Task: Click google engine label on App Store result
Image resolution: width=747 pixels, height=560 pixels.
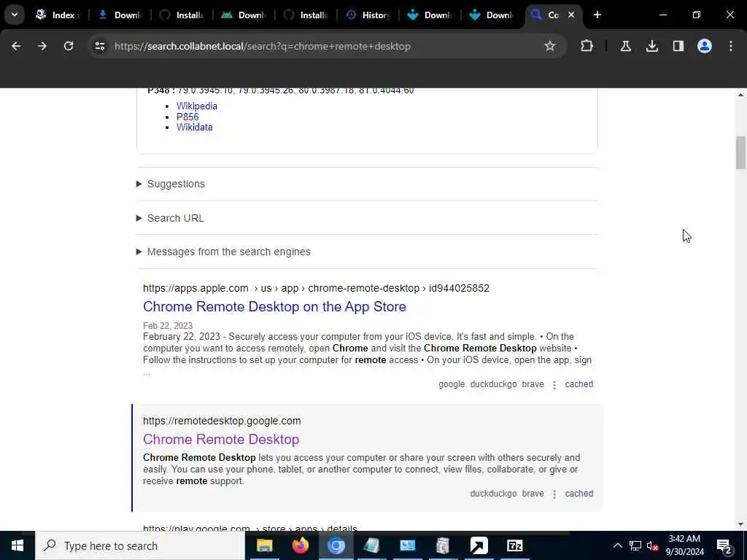Action: 451,384
